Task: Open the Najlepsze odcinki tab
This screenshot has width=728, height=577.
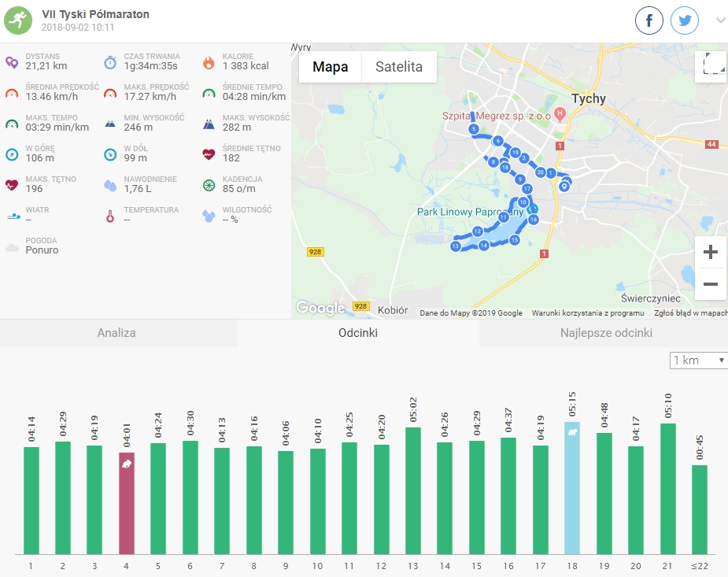Action: tap(606, 333)
